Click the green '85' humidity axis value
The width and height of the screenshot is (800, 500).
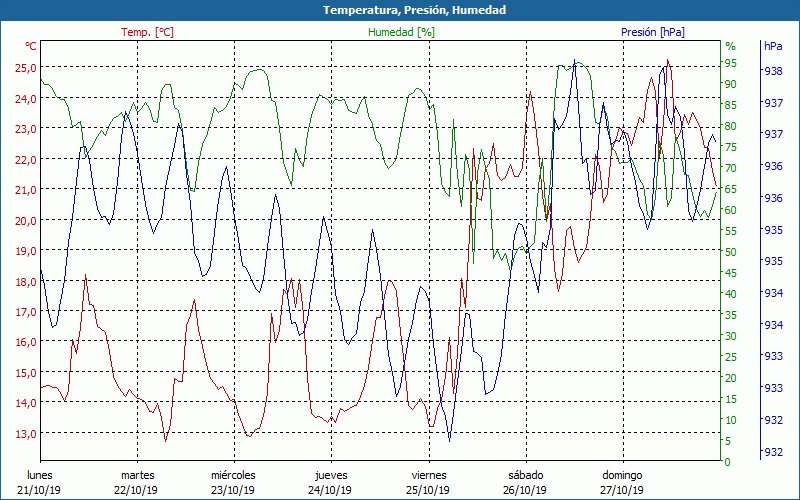pyautogui.click(x=731, y=105)
